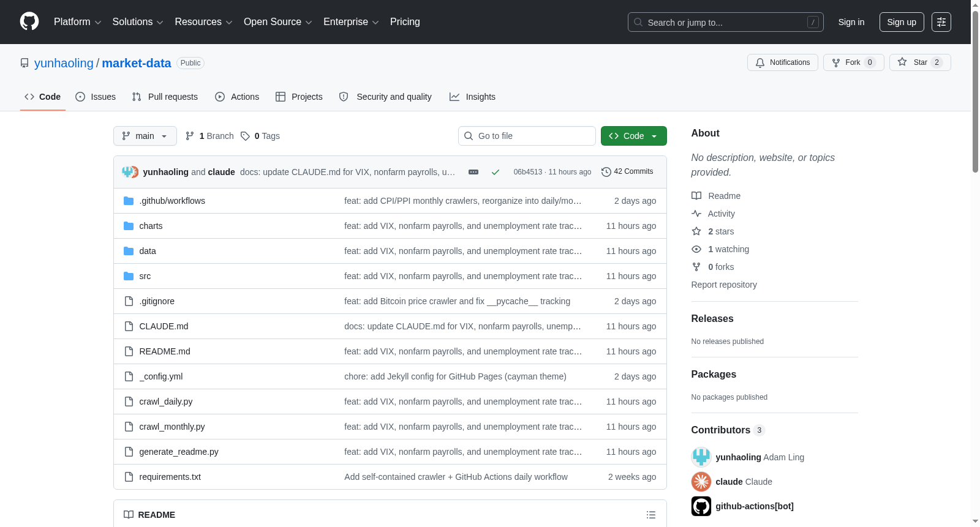The image size is (980, 527).
Task: Open the yunhaoling owner profile link
Action: (64, 63)
